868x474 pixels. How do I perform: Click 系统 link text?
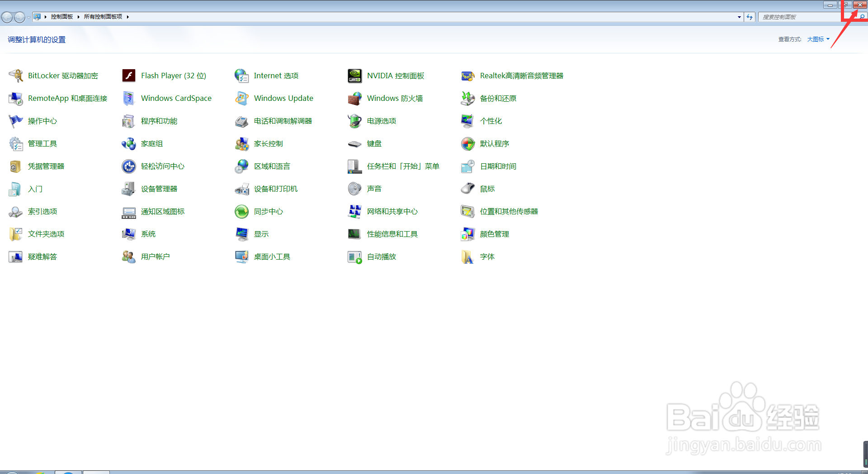click(x=148, y=234)
